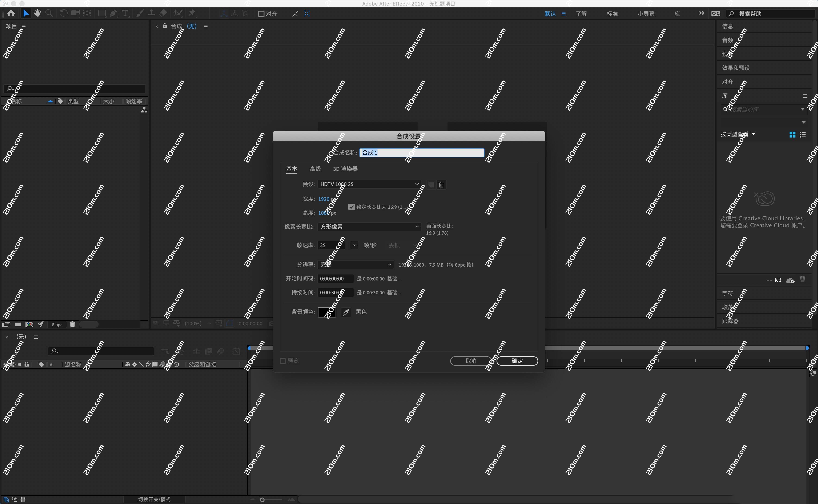
Task: Show more workspaces with double chevron
Action: [x=701, y=13]
